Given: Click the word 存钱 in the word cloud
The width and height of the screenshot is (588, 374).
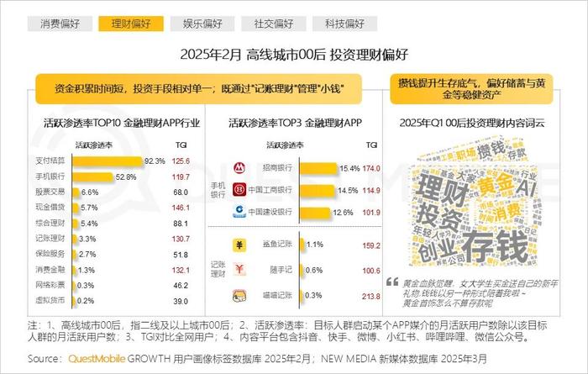Looking at the screenshot, I should (x=495, y=246).
